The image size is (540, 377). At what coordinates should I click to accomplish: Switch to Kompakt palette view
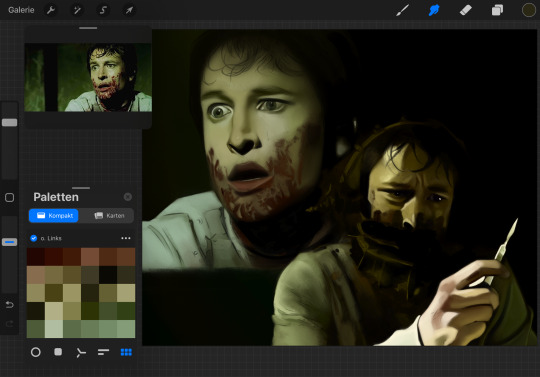54,216
